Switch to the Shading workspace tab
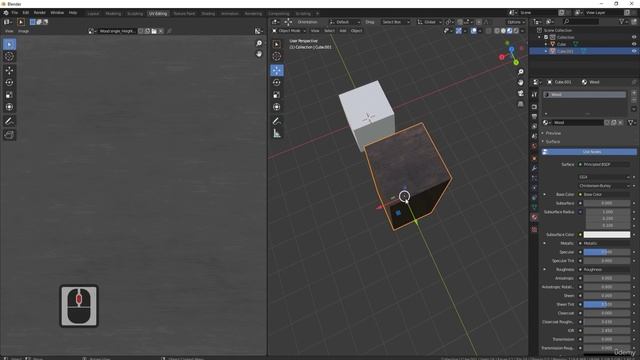The image size is (640, 360). [208, 13]
